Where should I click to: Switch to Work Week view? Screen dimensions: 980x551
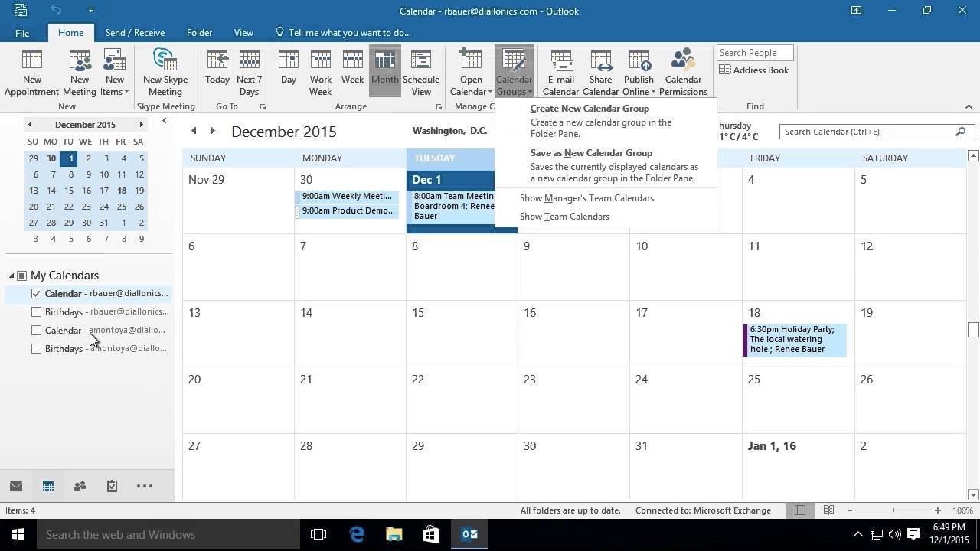[321, 73]
